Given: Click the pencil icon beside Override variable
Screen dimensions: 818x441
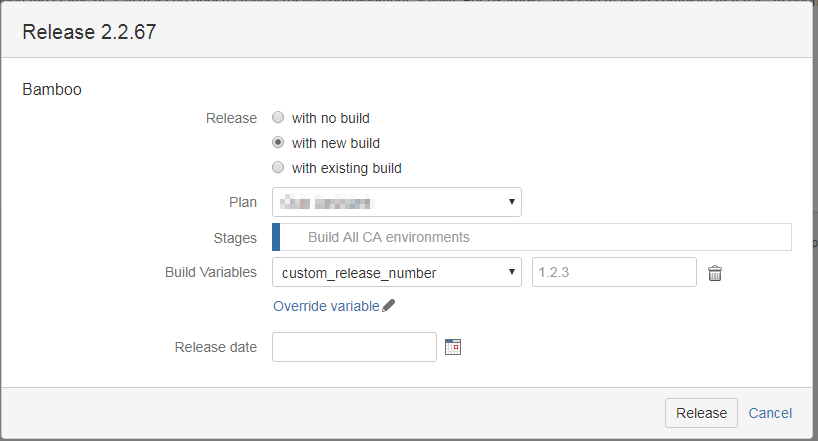Looking at the screenshot, I should tap(389, 306).
